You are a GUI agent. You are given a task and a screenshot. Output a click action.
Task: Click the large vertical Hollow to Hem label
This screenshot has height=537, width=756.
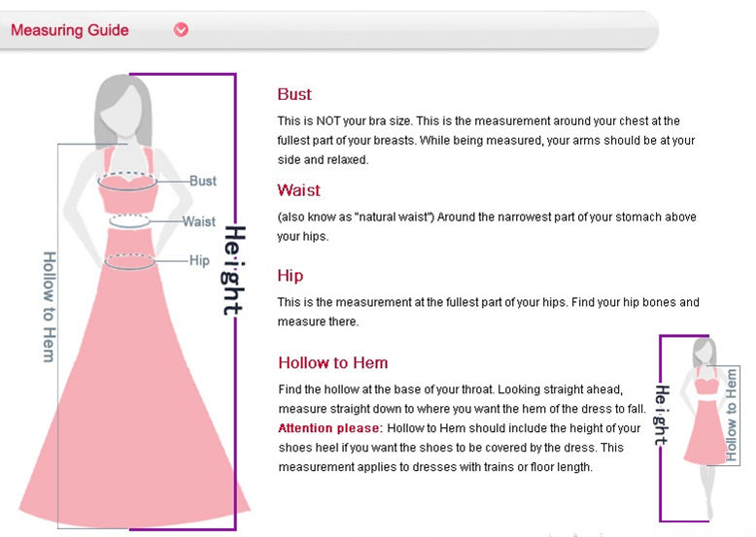click(x=50, y=306)
